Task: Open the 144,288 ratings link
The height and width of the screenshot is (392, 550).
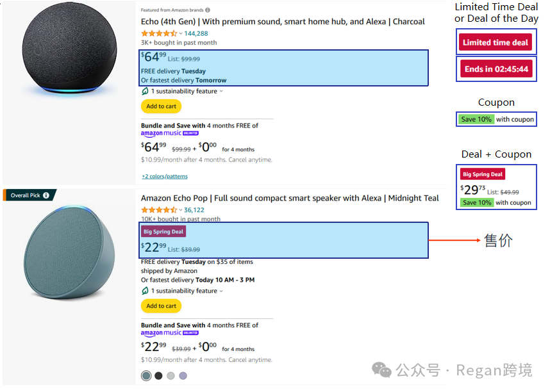Action: click(196, 33)
